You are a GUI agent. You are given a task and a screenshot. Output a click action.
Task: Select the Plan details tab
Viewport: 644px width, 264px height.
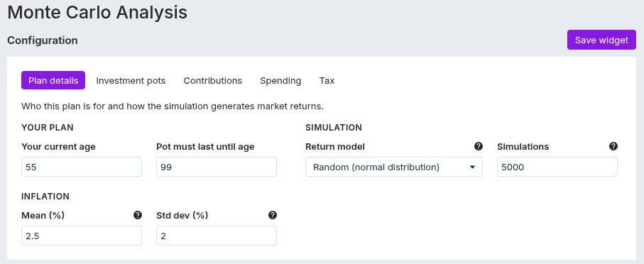click(53, 80)
